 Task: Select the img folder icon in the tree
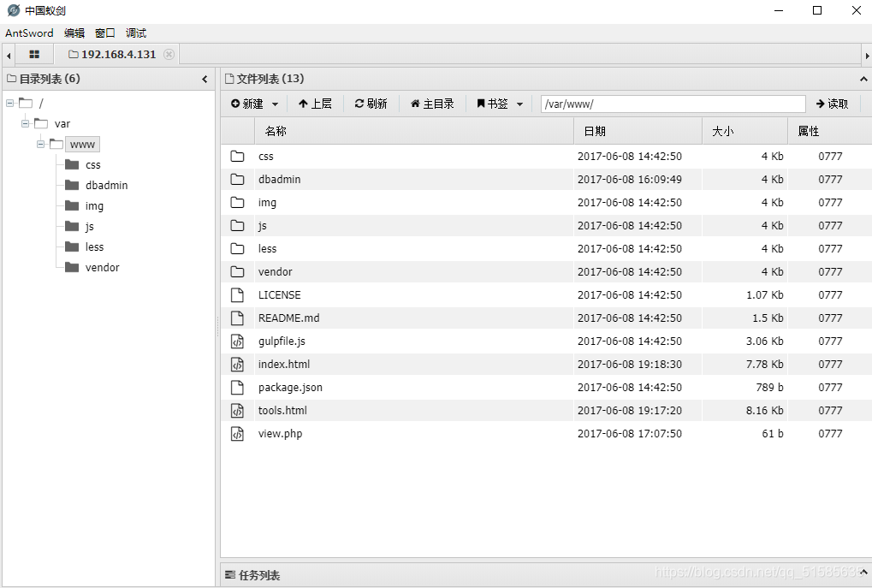pyautogui.click(x=72, y=205)
